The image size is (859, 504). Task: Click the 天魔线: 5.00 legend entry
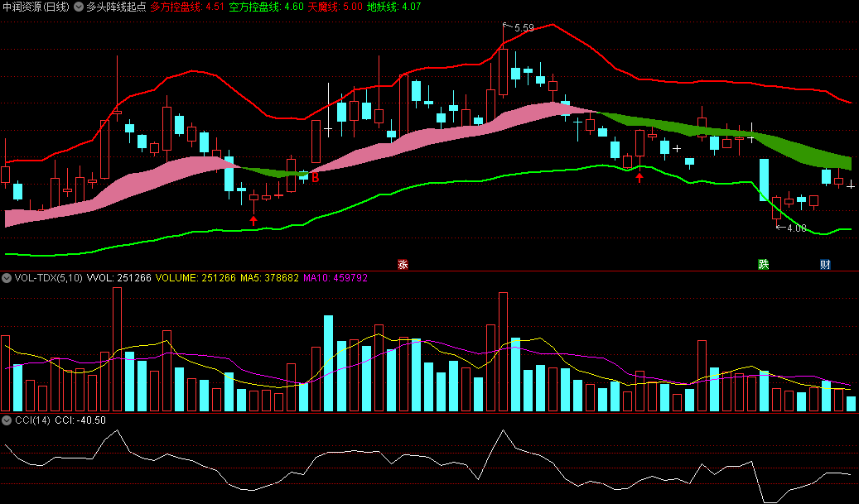[335, 7]
